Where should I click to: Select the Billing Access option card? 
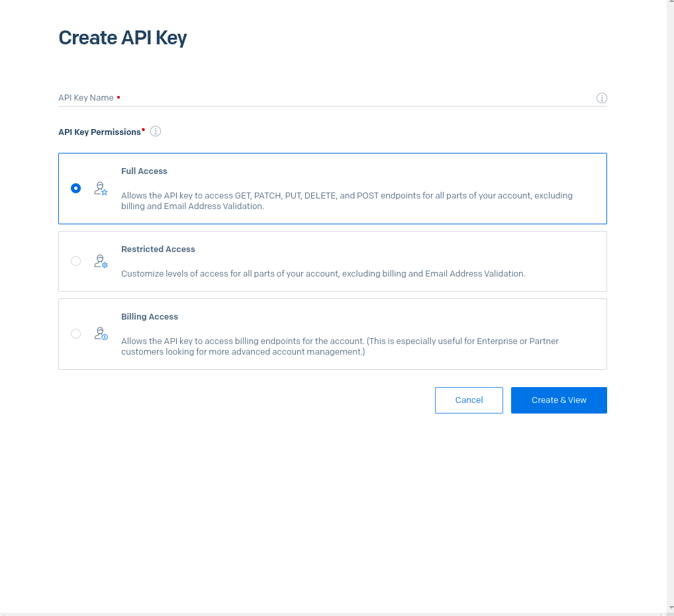coord(332,333)
